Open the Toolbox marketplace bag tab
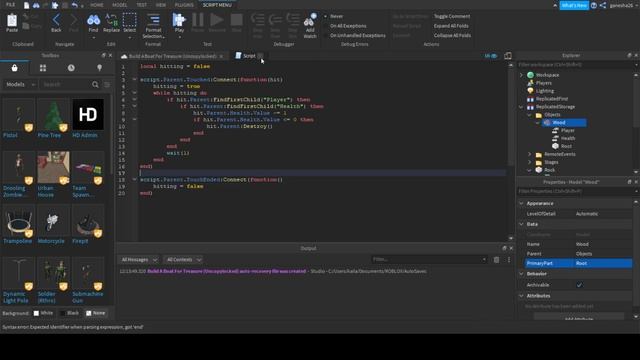This screenshot has width=640, height=360. [14, 68]
